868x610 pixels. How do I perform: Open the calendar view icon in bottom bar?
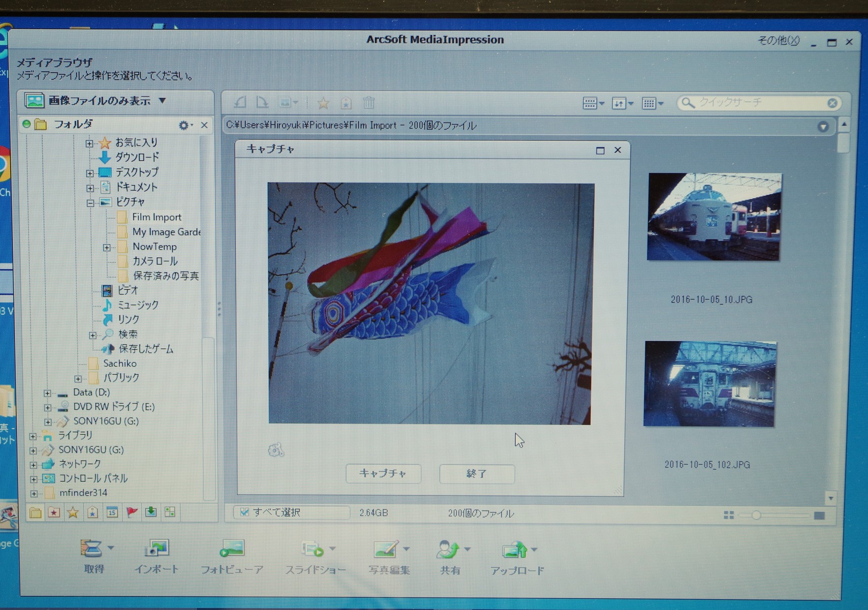112,512
